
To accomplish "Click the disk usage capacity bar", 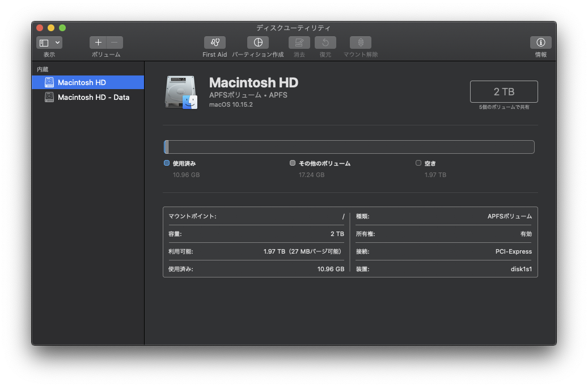I will [x=349, y=147].
